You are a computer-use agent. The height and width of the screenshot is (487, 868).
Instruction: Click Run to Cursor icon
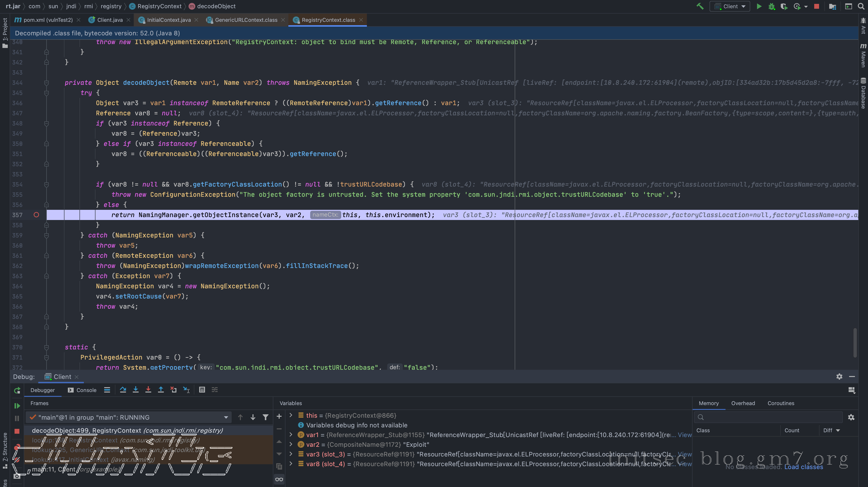[186, 390]
